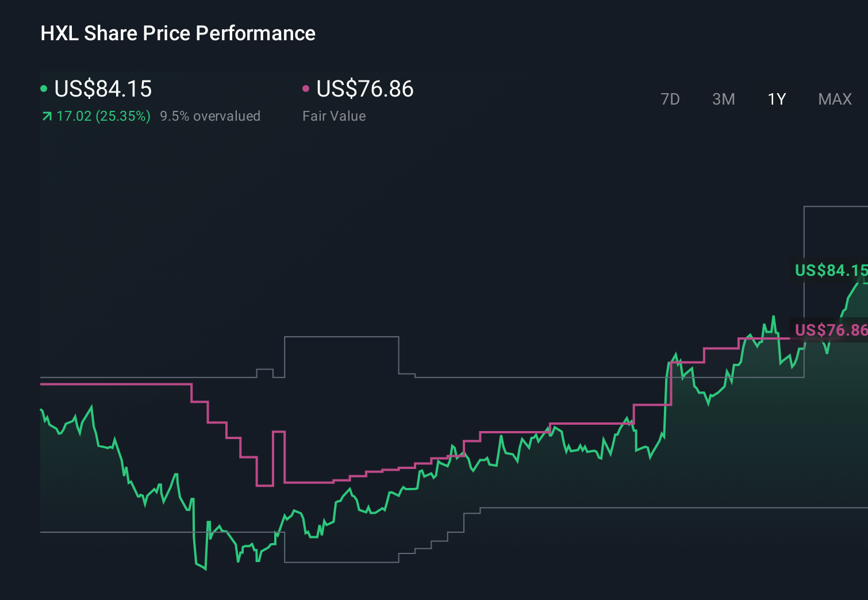Click the large US$84.15 current price

point(103,89)
